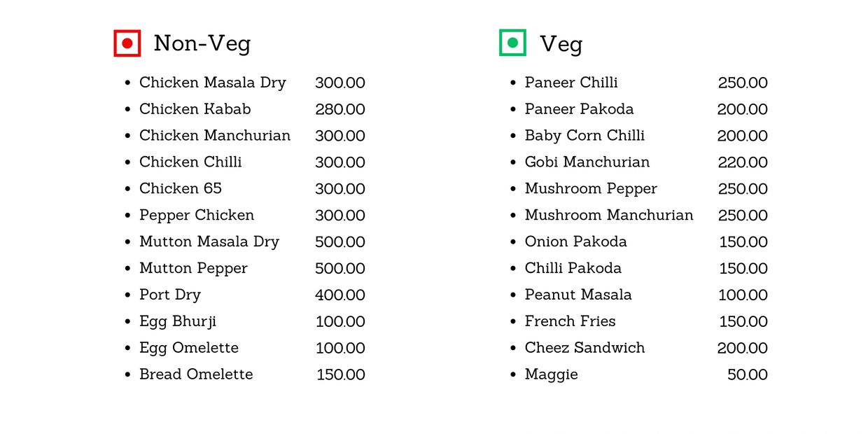868x434 pixels.
Task: Click Bread Omelette item
Action: 195,374
